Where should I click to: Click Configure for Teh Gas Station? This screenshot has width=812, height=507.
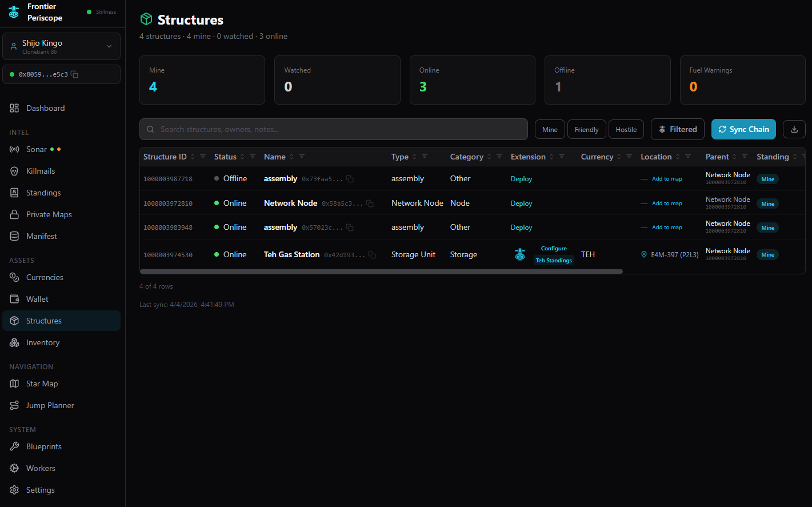tap(554, 249)
